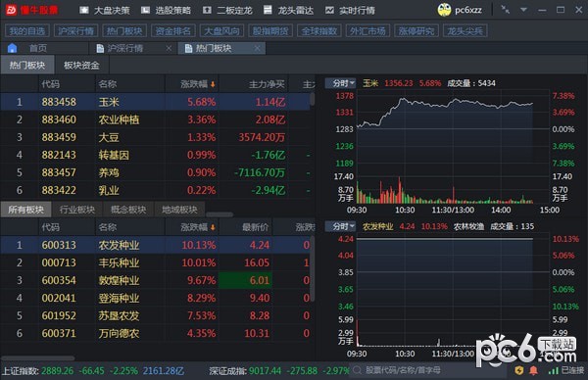The height and width of the screenshot is (380, 588).
Task: Click the 上证指数 reading in the status bar
Action: point(93,371)
